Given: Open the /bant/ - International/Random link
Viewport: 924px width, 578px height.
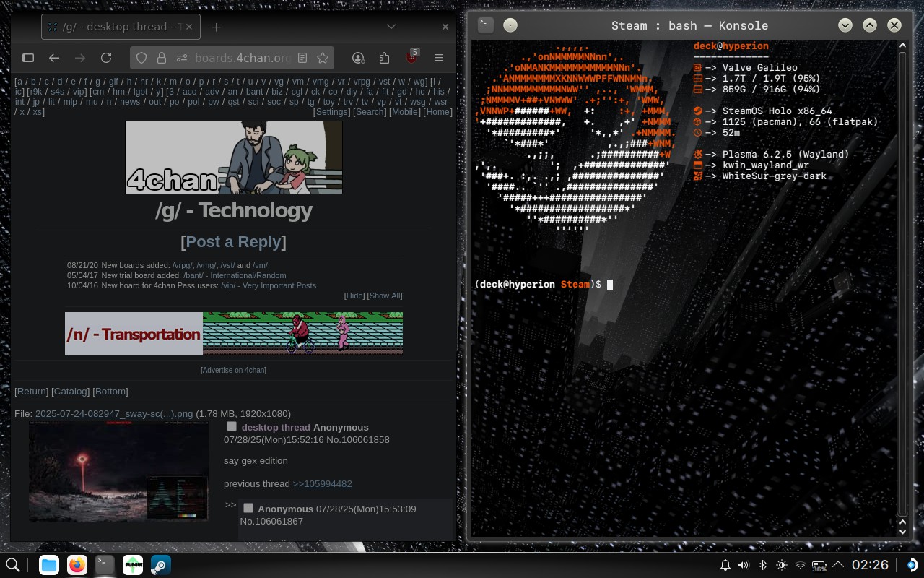Looking at the screenshot, I should (235, 275).
